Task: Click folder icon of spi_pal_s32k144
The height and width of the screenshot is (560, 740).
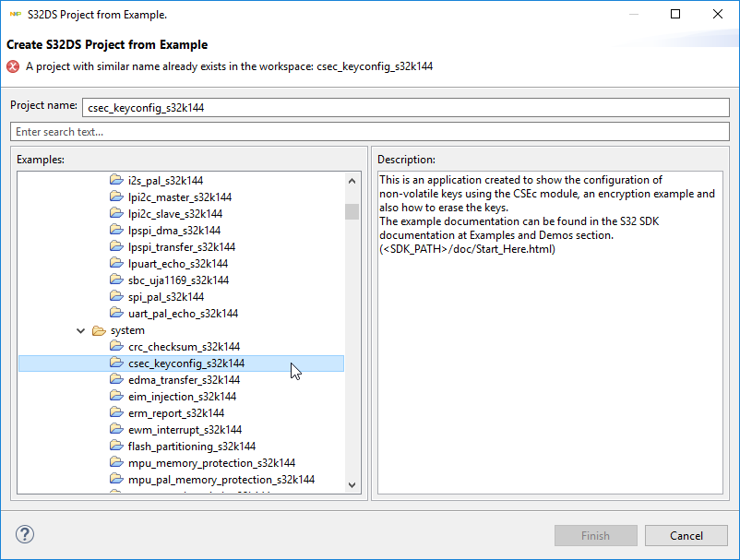Action: (x=116, y=297)
